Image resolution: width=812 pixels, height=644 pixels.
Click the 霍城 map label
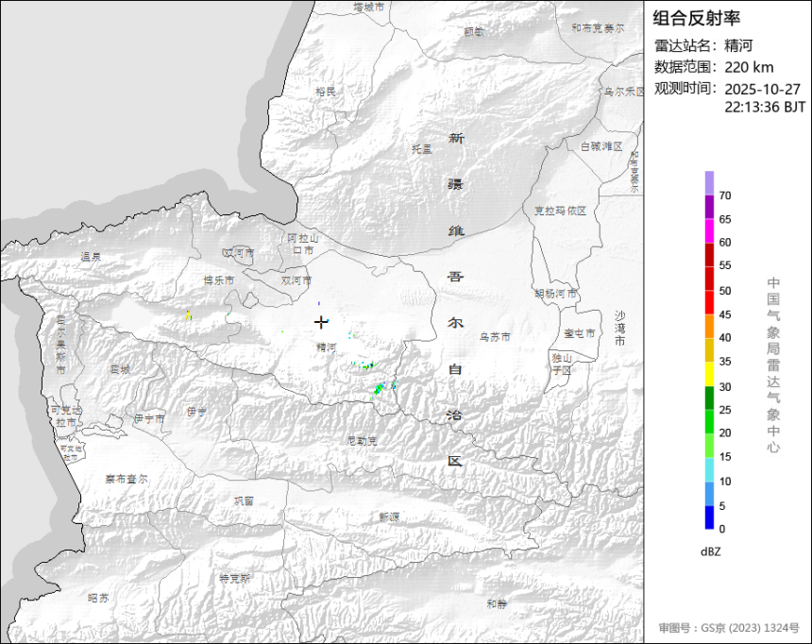[x=120, y=369]
